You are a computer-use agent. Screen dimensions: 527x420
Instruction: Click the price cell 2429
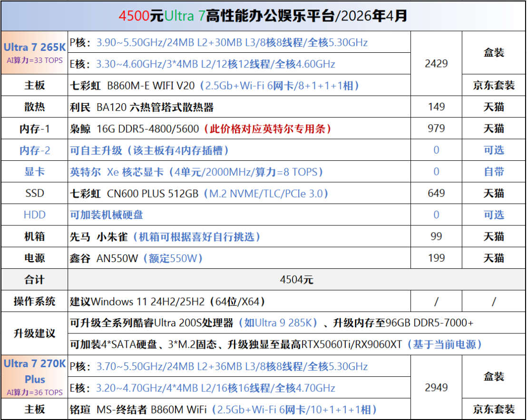point(436,64)
